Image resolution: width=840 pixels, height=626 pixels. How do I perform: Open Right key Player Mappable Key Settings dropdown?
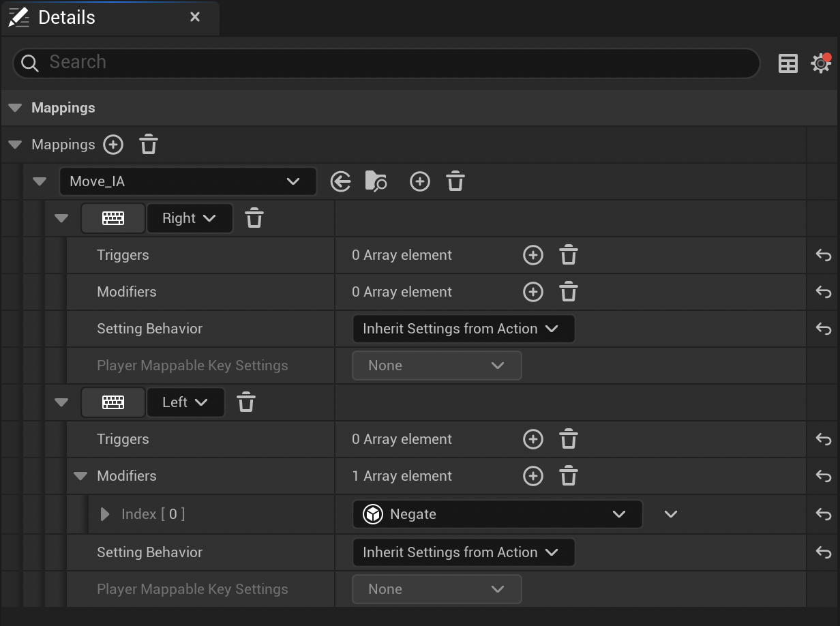click(x=437, y=366)
